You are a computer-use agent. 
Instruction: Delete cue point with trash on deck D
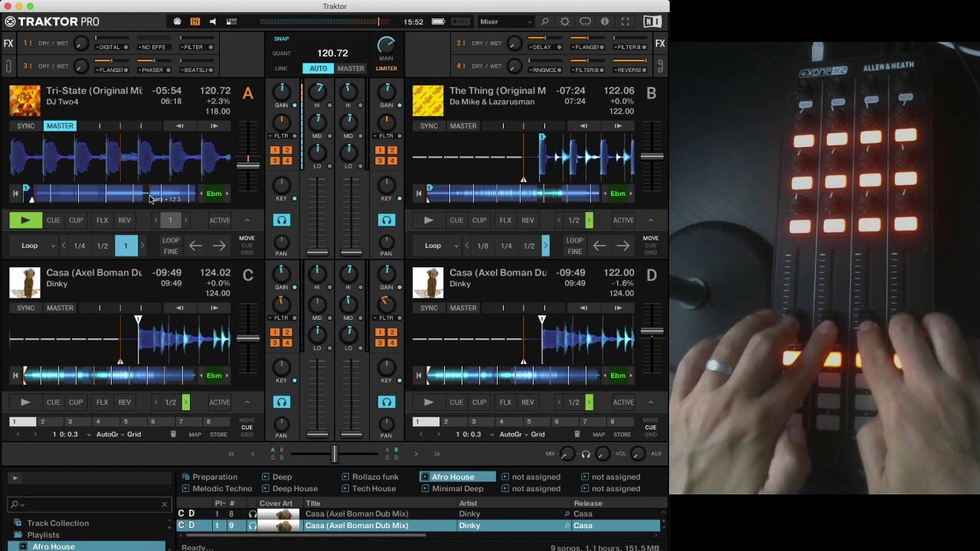(577, 435)
